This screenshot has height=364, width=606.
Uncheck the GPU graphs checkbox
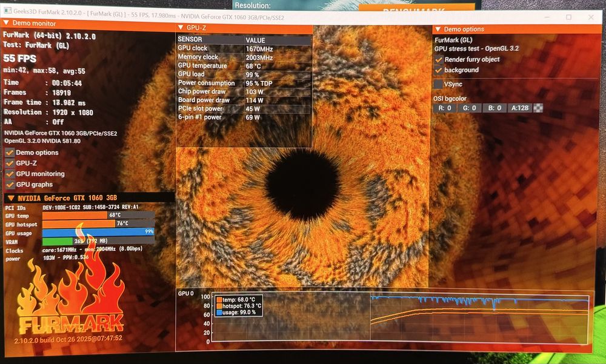pyautogui.click(x=10, y=185)
